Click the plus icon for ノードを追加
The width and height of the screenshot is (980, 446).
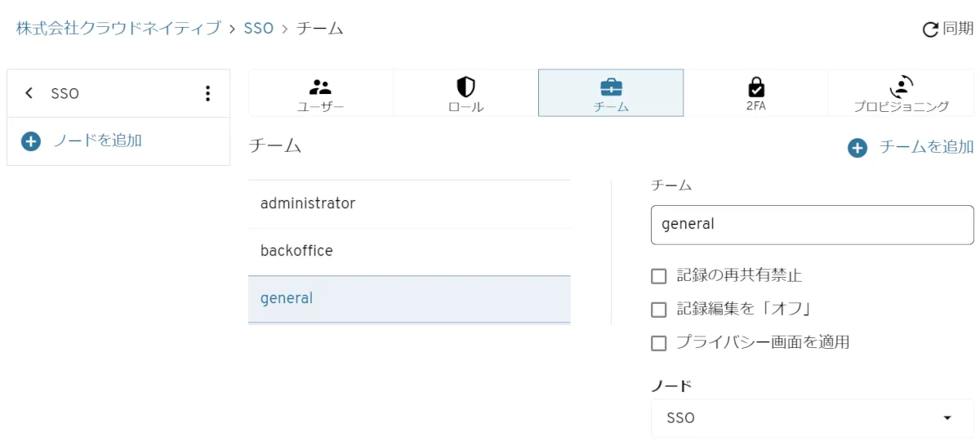coord(31,141)
